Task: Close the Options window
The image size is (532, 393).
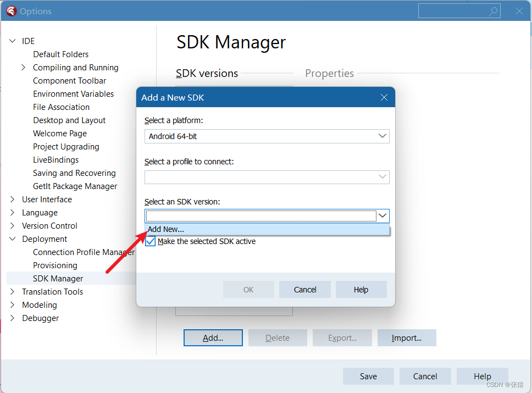Action: click(x=519, y=11)
